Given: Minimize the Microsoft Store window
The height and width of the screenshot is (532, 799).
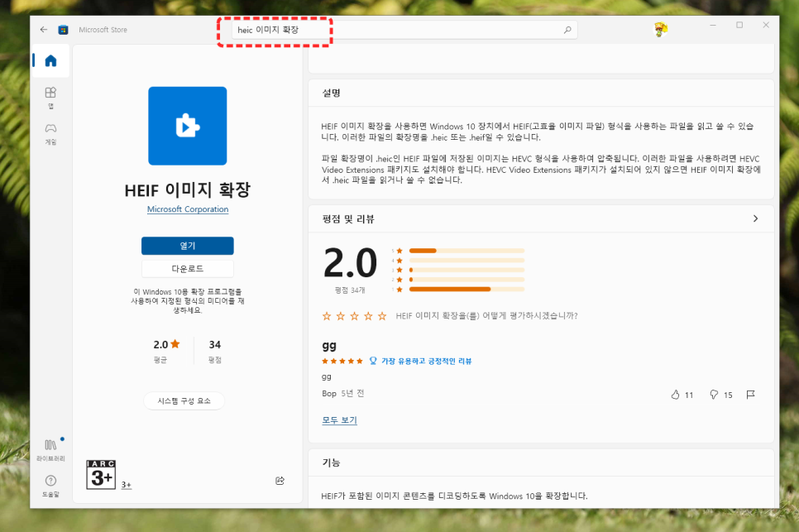Looking at the screenshot, I should (x=713, y=25).
